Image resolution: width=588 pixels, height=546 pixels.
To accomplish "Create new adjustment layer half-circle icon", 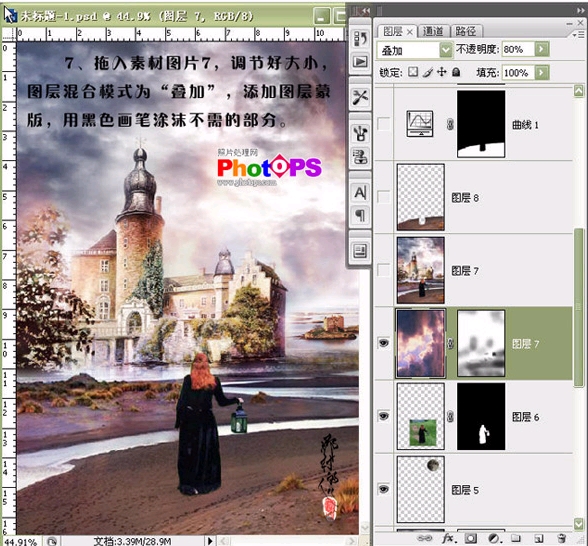I will (494, 538).
